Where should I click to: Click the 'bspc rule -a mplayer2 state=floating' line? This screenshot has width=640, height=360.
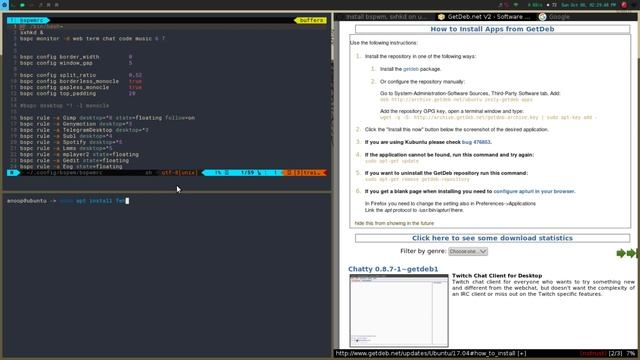[79, 154]
